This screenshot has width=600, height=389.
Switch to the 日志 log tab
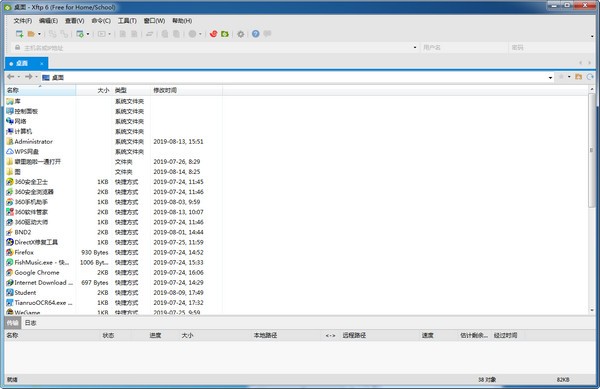point(30,323)
